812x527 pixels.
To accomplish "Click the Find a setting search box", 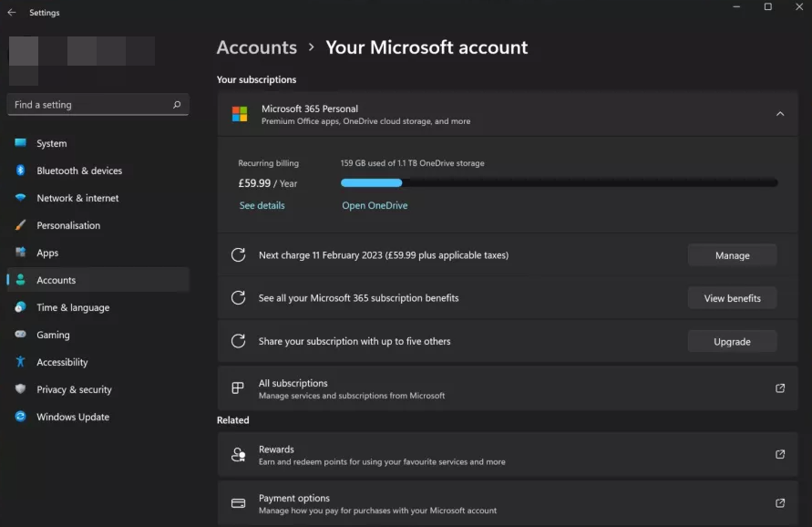I will (x=89, y=105).
